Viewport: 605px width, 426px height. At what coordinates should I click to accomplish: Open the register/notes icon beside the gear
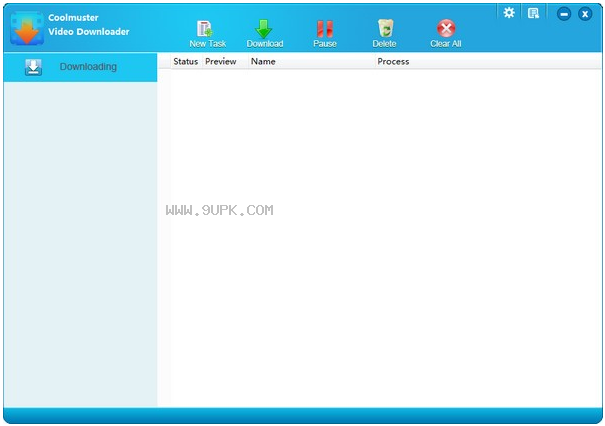pos(533,13)
